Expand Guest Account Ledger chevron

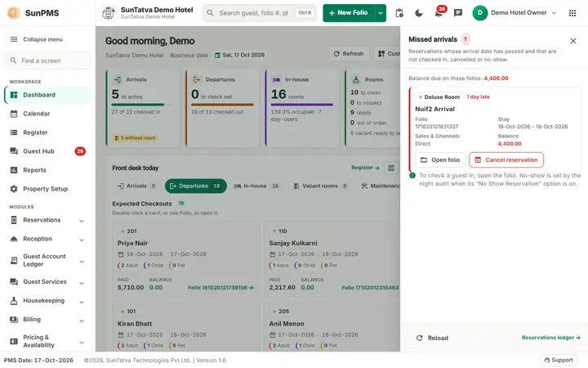click(82, 262)
